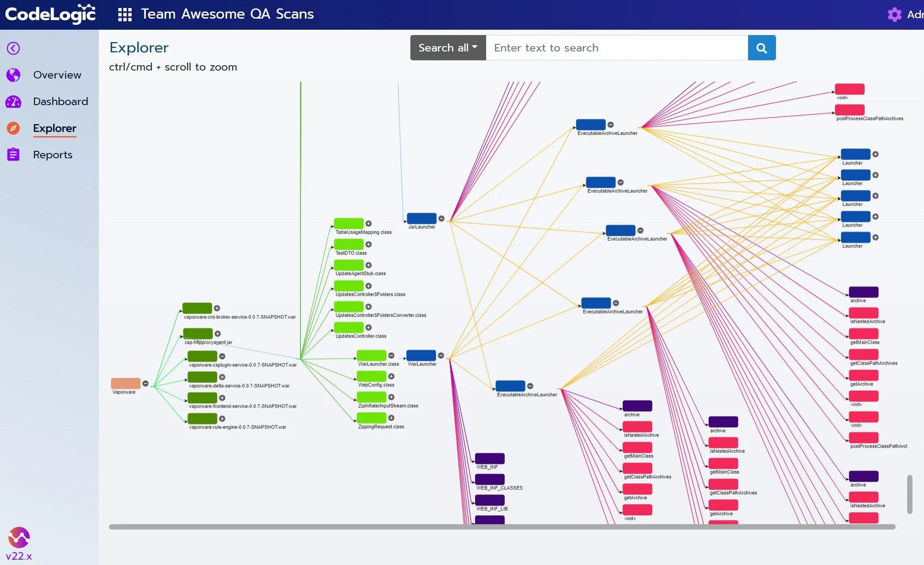Click the Reports clipboard icon
The height and width of the screenshot is (565, 924).
pyautogui.click(x=13, y=155)
